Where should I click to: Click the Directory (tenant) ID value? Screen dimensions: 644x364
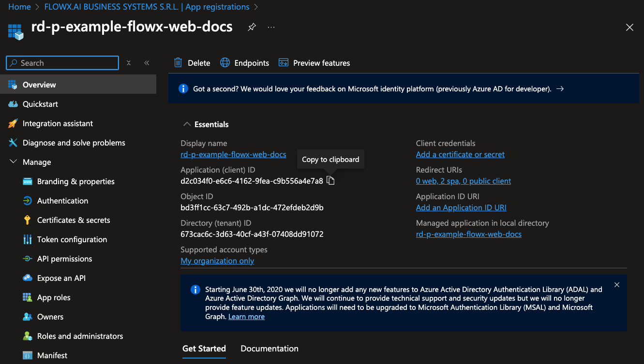tap(252, 234)
